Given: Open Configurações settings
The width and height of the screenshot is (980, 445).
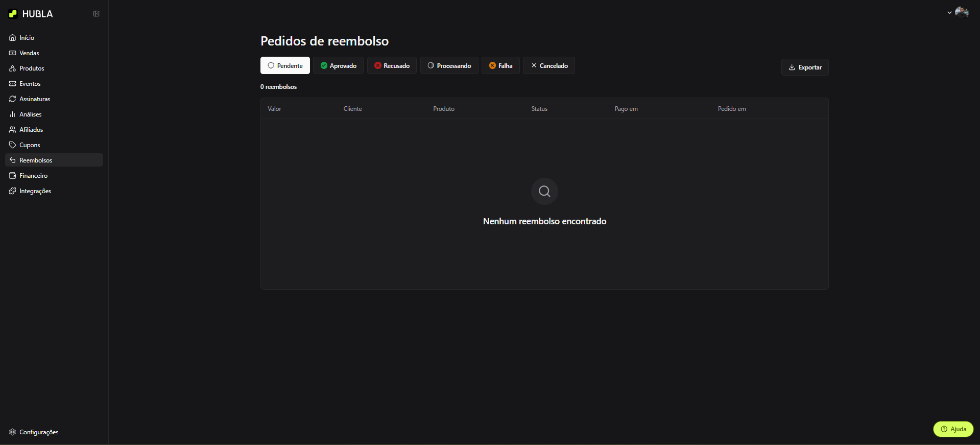Looking at the screenshot, I should [39, 432].
